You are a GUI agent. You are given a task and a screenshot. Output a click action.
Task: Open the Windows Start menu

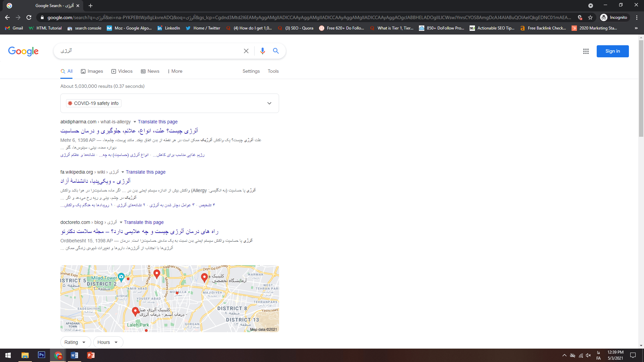click(8, 355)
